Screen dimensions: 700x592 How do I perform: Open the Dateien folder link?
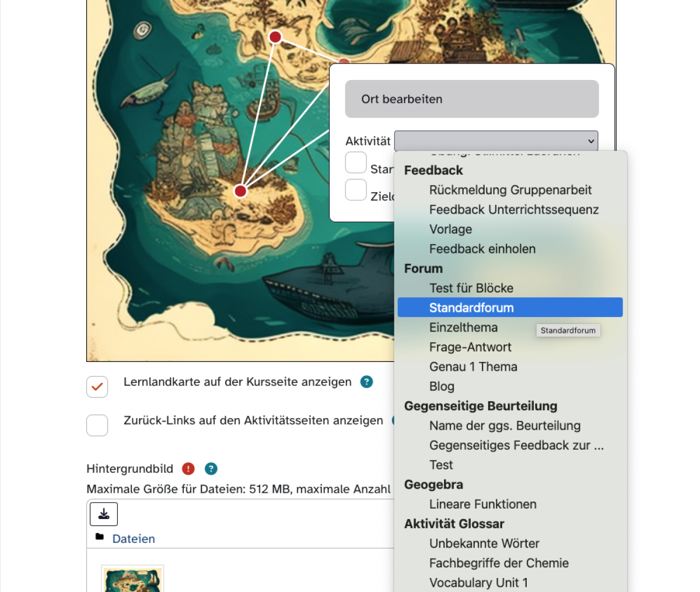click(x=134, y=539)
